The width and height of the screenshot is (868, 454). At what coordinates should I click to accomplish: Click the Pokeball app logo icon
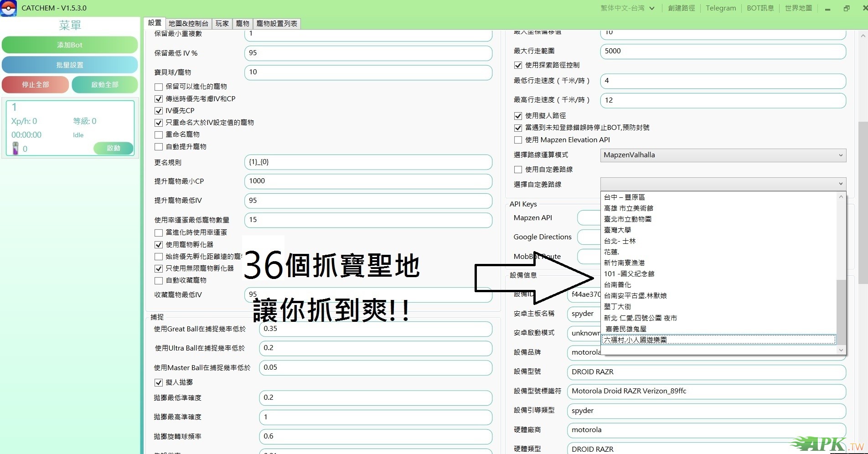pos(8,8)
